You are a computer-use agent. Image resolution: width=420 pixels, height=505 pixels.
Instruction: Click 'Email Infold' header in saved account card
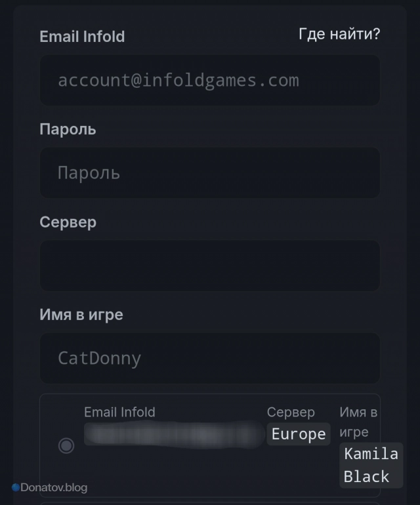[x=119, y=412]
